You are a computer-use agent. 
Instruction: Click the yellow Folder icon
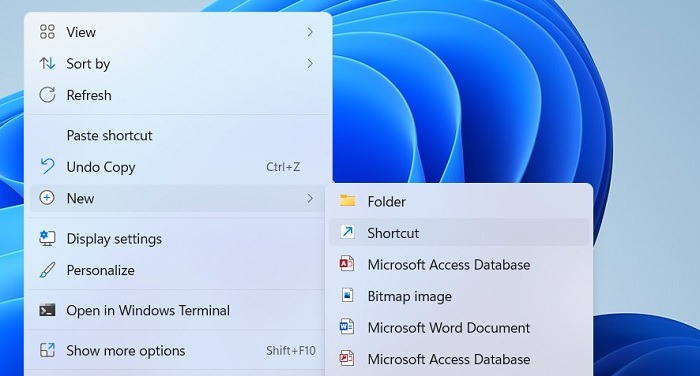point(347,201)
